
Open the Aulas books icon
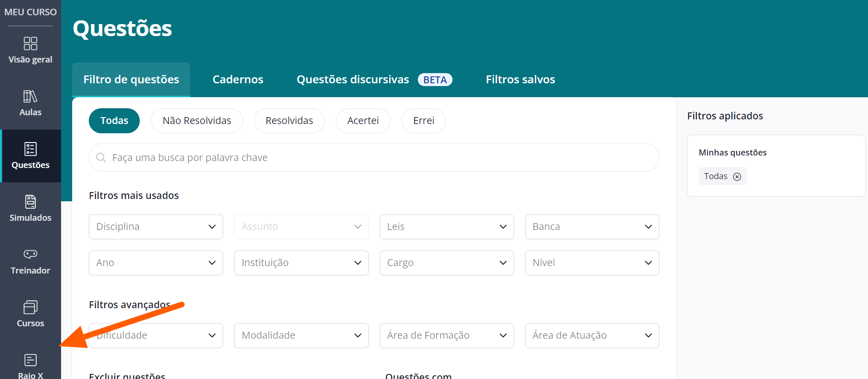pos(31,96)
